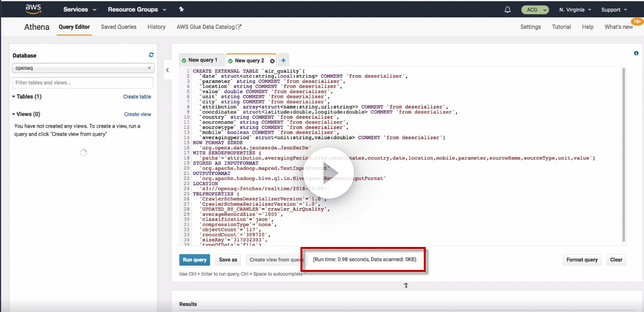Open the History tab
The height and width of the screenshot is (312, 644).
(x=157, y=27)
